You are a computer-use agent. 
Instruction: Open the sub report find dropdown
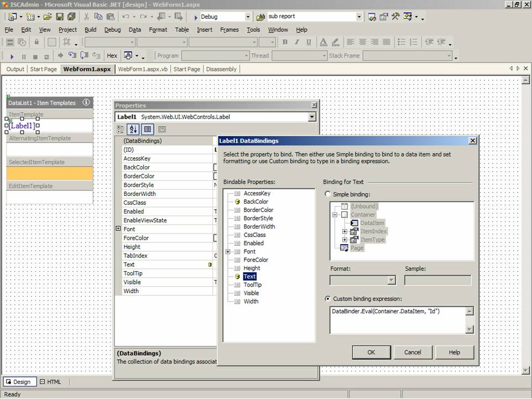click(x=359, y=16)
